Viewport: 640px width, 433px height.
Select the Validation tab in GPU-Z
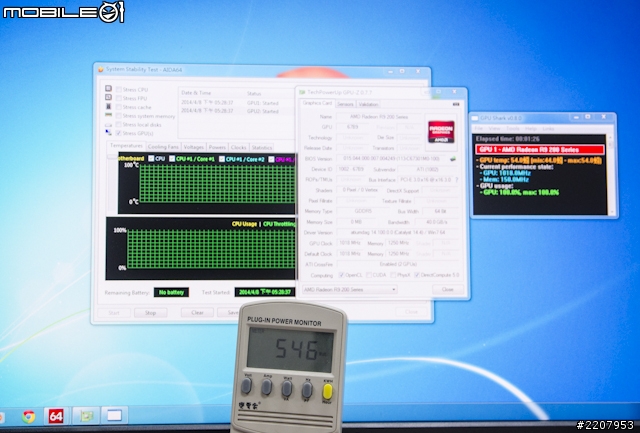point(368,104)
